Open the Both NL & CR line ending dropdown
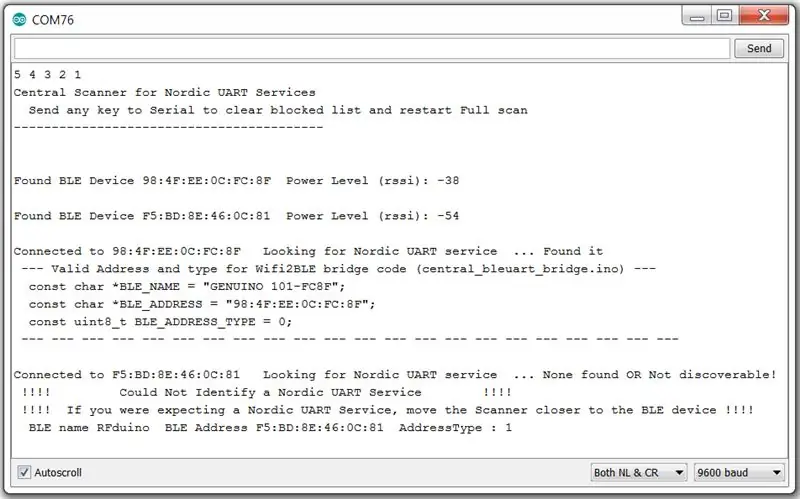Image resolution: width=800 pixels, height=499 pixels. (x=638, y=472)
